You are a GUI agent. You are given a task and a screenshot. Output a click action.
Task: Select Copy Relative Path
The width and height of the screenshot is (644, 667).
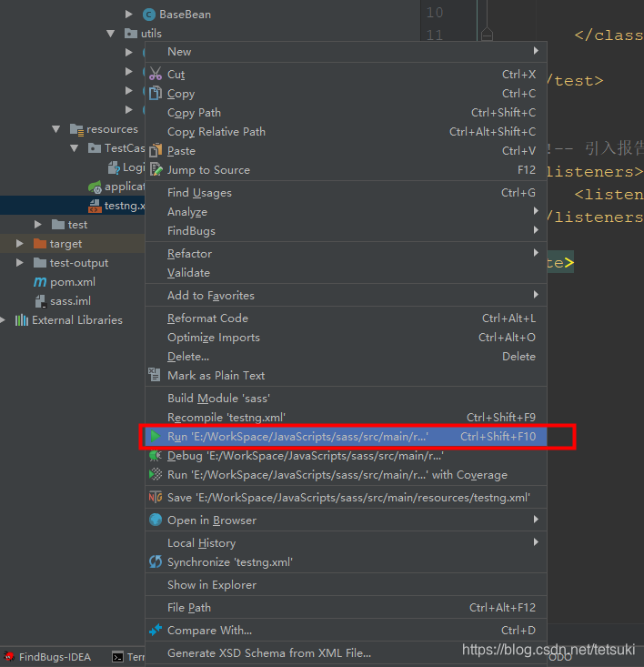pyautogui.click(x=346, y=131)
